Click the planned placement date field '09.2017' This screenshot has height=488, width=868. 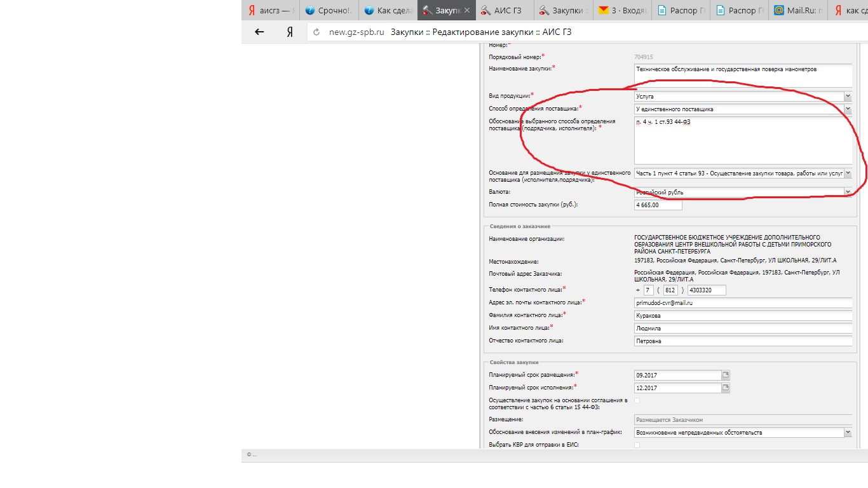point(677,375)
